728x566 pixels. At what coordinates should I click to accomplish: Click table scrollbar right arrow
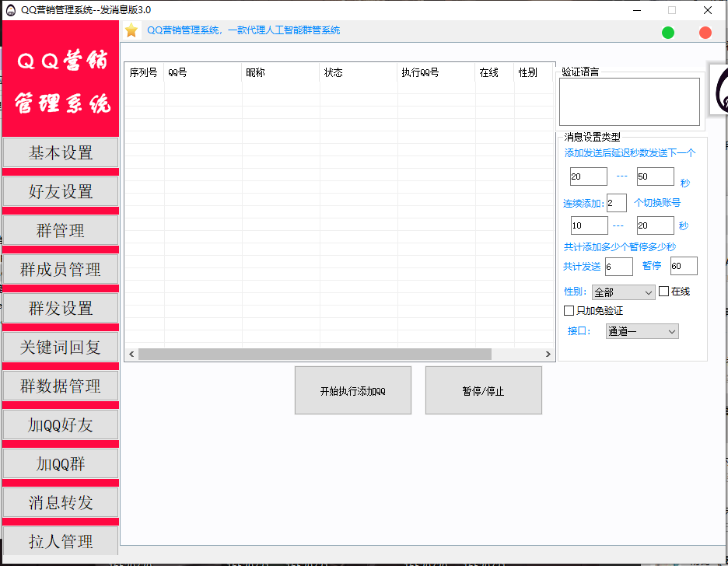(x=548, y=355)
